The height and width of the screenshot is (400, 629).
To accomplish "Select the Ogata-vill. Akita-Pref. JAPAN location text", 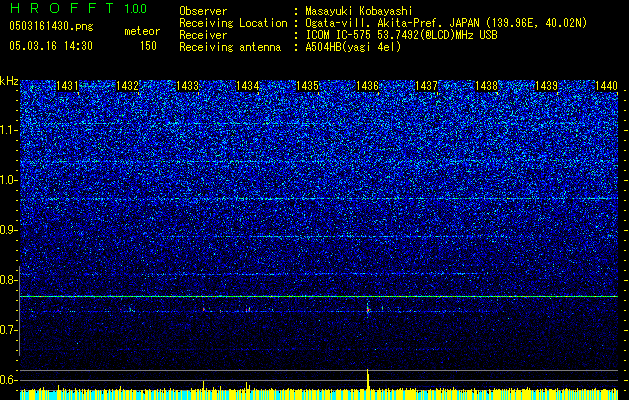I will (446, 23).
